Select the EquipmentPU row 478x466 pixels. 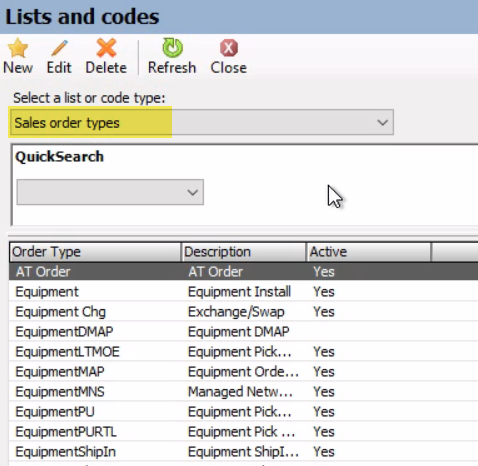coord(243,412)
